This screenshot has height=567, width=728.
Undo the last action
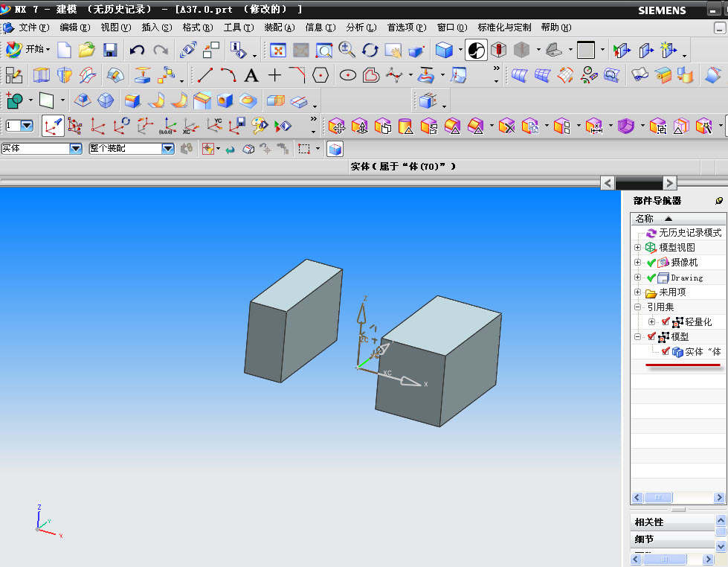pos(137,50)
